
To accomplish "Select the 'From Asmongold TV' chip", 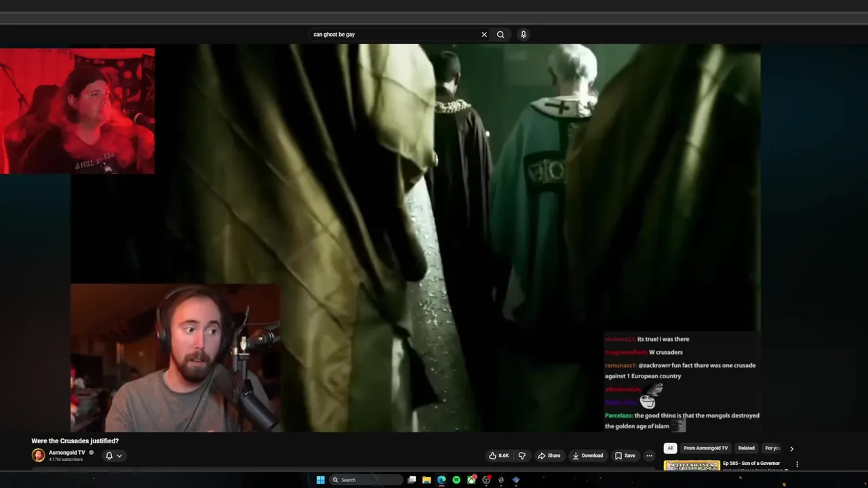I will pos(705,448).
